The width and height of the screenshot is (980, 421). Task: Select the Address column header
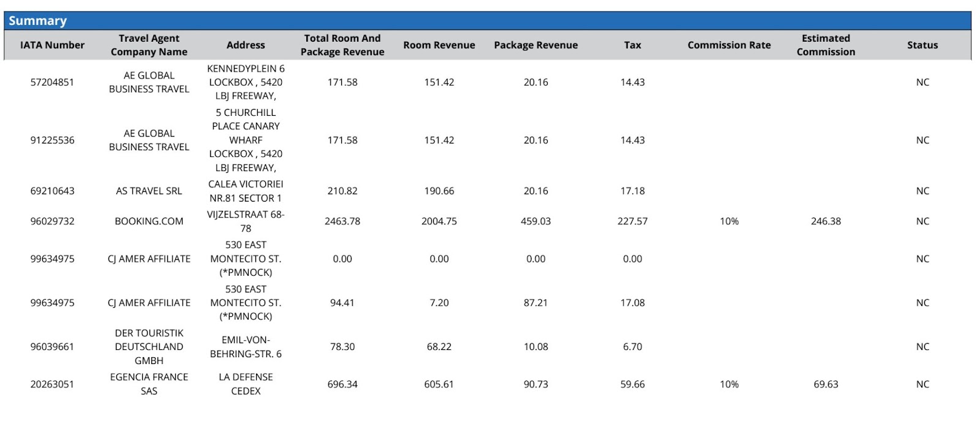click(x=246, y=45)
